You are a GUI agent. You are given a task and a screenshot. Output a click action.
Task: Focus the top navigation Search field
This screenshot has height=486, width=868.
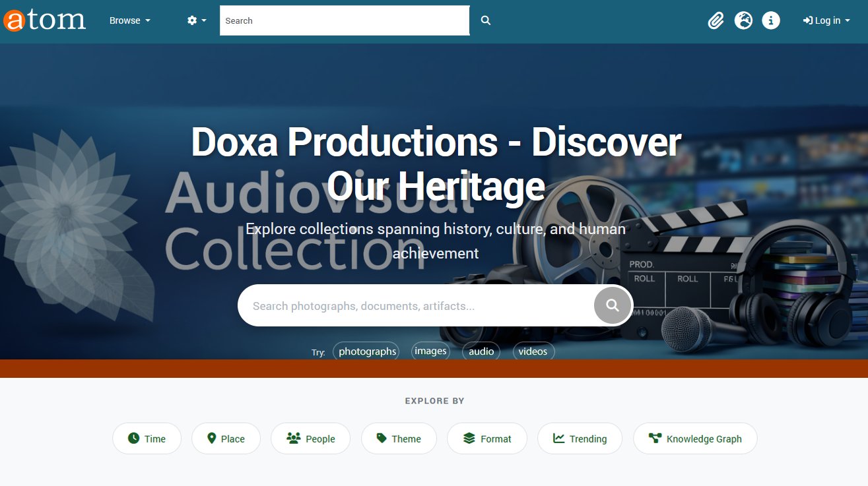[x=345, y=20]
